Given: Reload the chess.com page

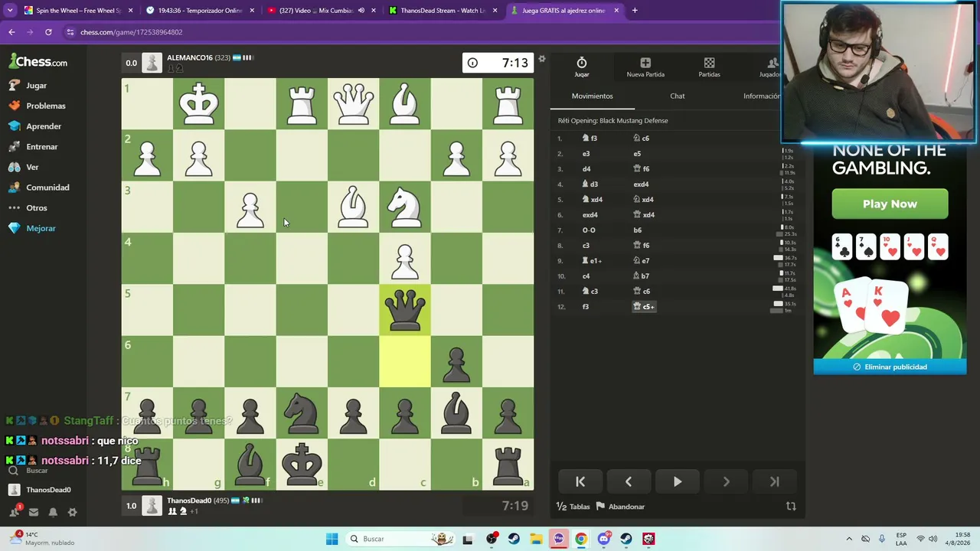Looking at the screenshot, I should click(48, 32).
